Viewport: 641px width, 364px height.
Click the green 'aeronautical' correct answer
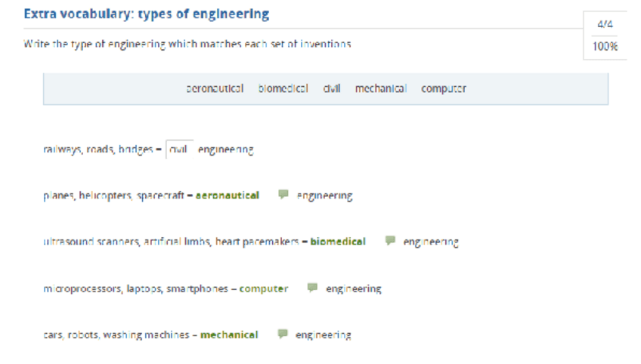pyautogui.click(x=228, y=196)
